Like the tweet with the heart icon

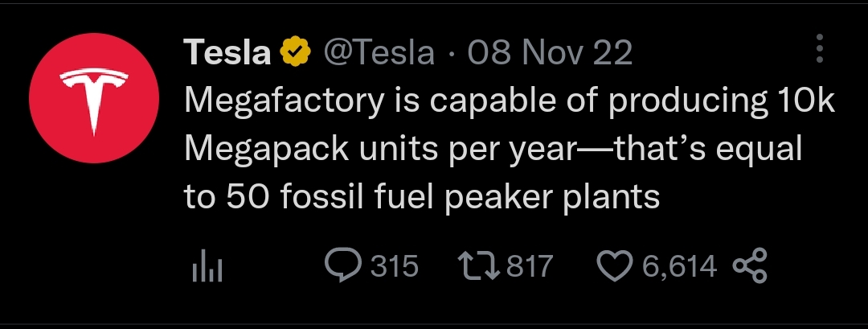click(615, 265)
